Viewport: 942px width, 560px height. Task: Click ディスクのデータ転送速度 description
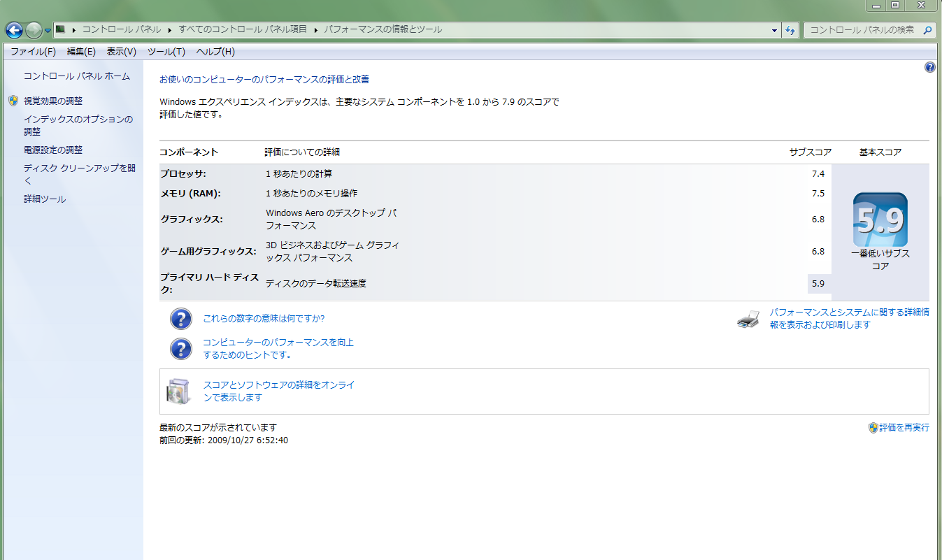tap(316, 283)
